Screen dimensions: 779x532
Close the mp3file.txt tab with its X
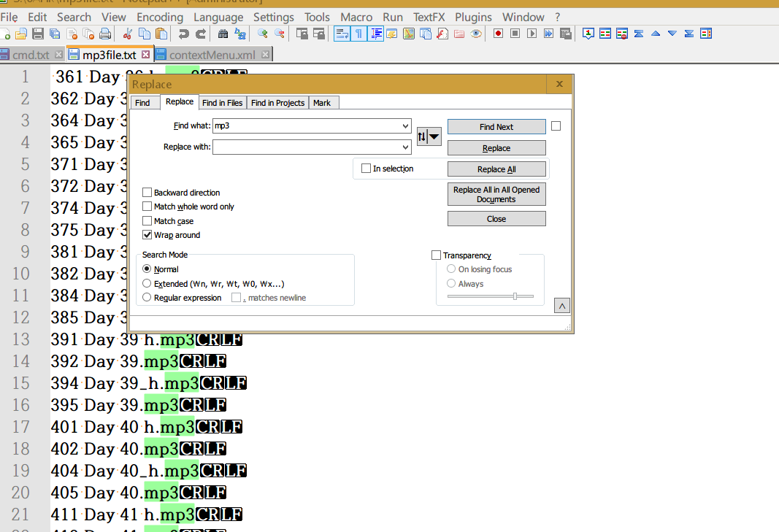[145, 54]
